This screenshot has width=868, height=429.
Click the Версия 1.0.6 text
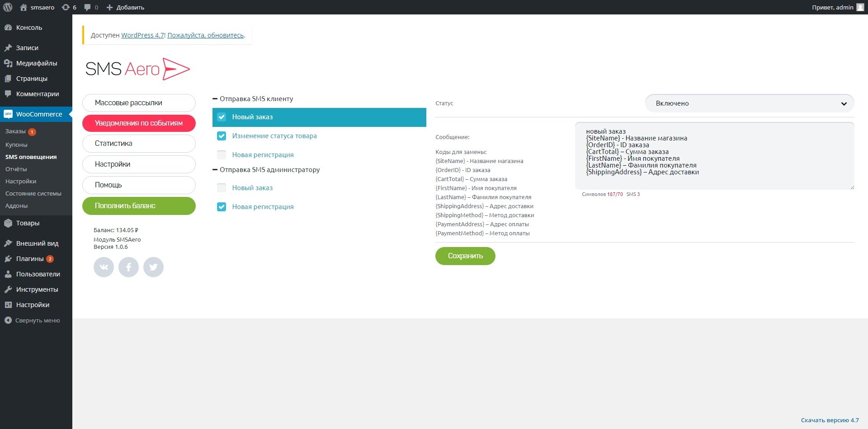pos(111,247)
